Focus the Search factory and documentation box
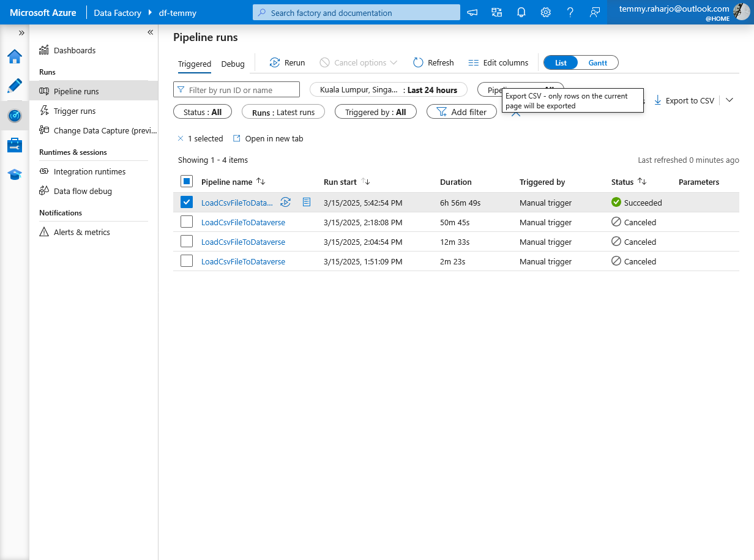The image size is (754, 560). pos(356,12)
